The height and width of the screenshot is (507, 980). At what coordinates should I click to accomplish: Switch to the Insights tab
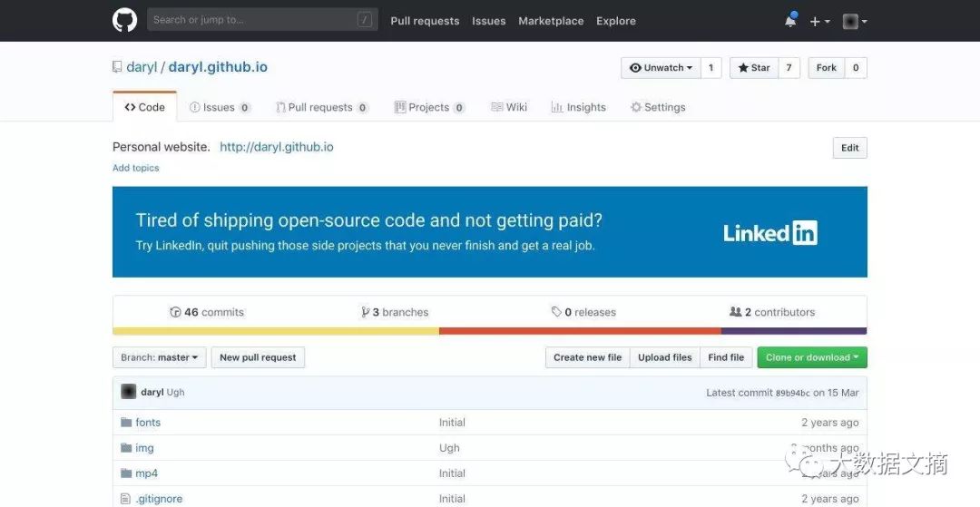(578, 107)
